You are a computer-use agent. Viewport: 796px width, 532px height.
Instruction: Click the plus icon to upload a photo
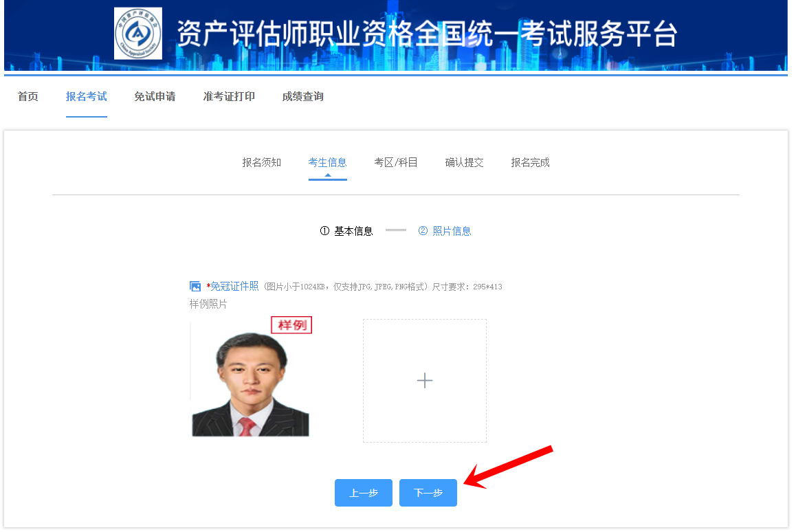[x=424, y=380]
